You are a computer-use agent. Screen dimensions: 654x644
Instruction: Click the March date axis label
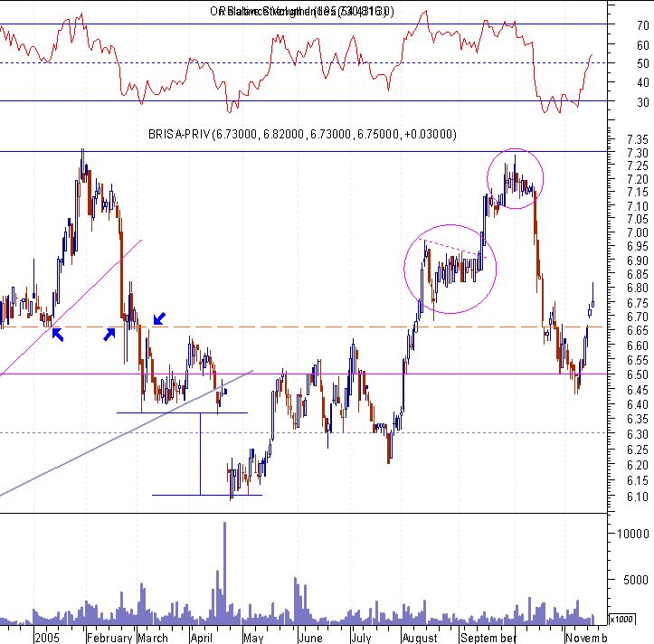pyautogui.click(x=153, y=638)
